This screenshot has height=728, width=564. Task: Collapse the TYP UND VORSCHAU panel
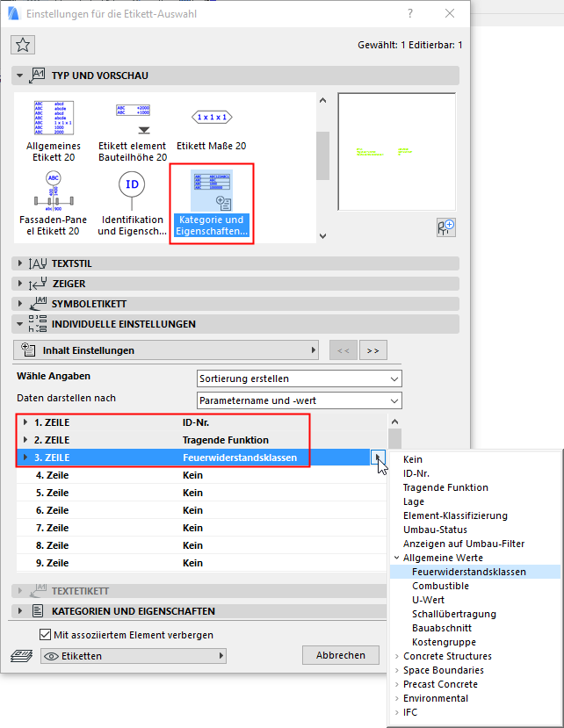(19, 76)
